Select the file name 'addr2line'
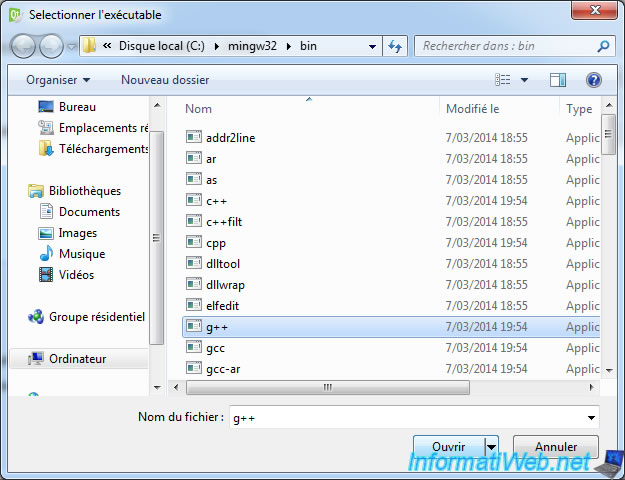This screenshot has width=625, height=480. coord(230,138)
